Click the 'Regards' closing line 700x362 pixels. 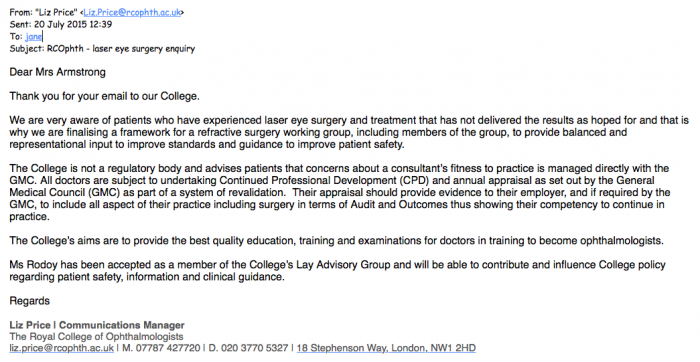pos(29,301)
